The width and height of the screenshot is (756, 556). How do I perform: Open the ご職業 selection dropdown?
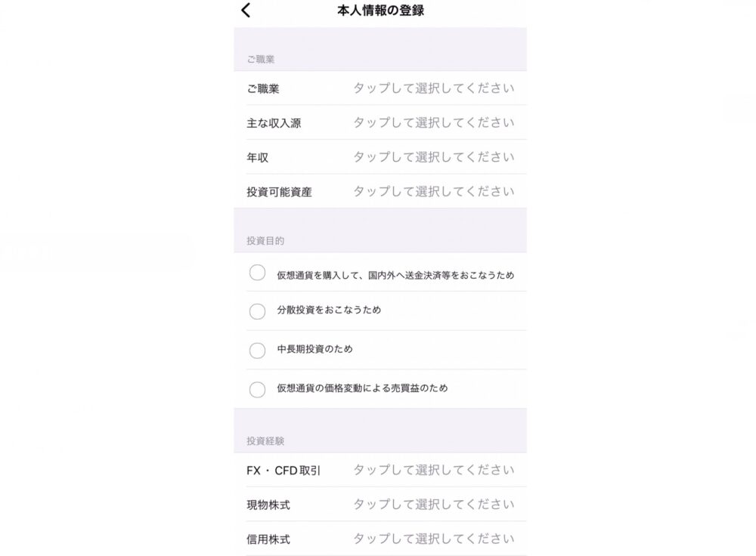(x=380, y=88)
